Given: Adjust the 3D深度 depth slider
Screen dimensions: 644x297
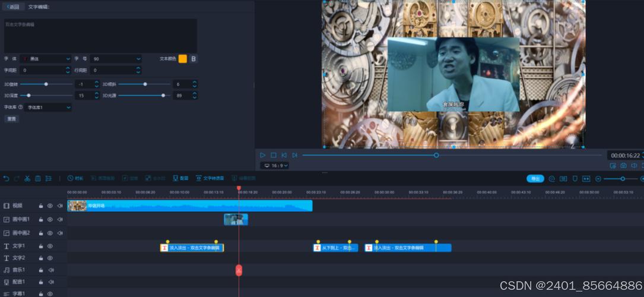Looking at the screenshot, I should 28,95.
